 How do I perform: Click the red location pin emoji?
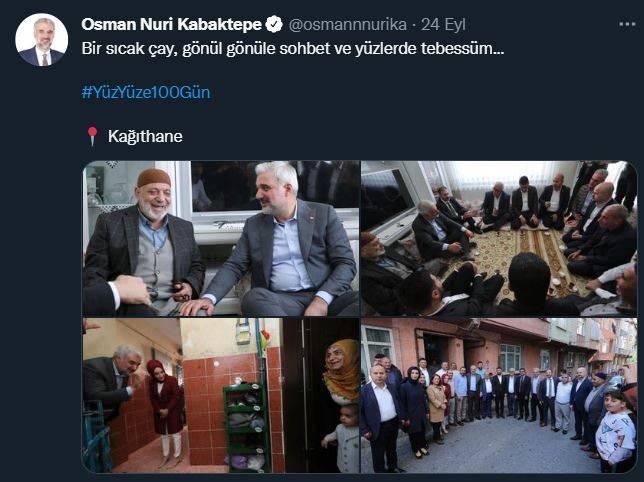[x=92, y=136]
